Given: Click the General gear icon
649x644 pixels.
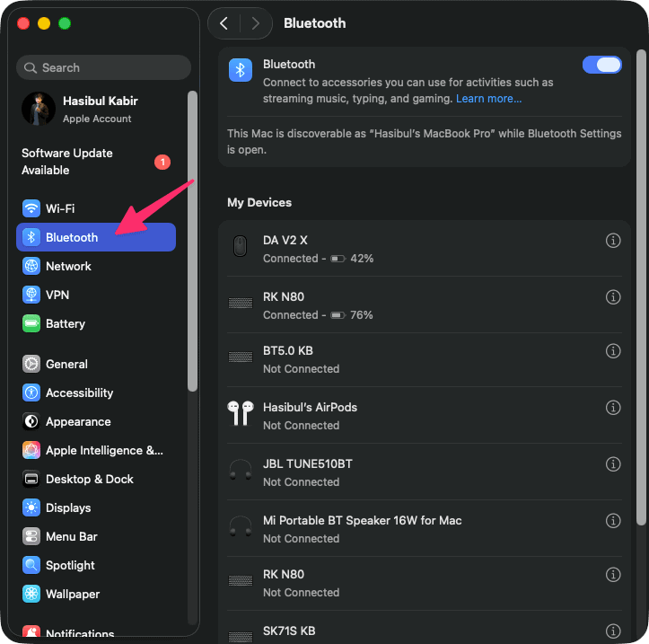Looking at the screenshot, I should 31,364.
